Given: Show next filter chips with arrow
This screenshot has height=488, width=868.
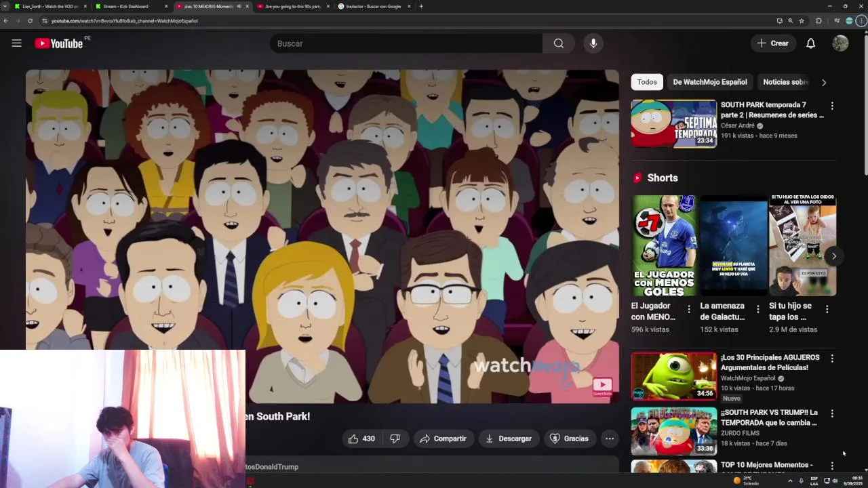Looking at the screenshot, I should (824, 83).
